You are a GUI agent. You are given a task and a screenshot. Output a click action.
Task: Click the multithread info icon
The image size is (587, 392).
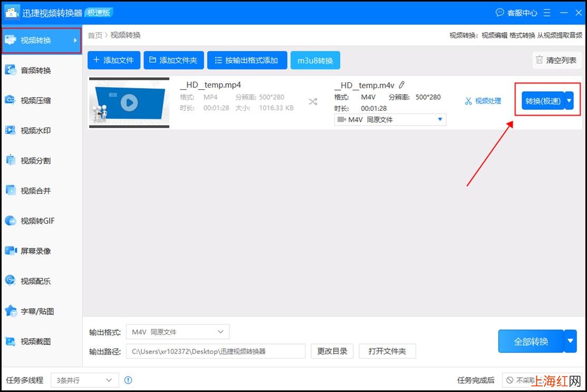point(128,380)
